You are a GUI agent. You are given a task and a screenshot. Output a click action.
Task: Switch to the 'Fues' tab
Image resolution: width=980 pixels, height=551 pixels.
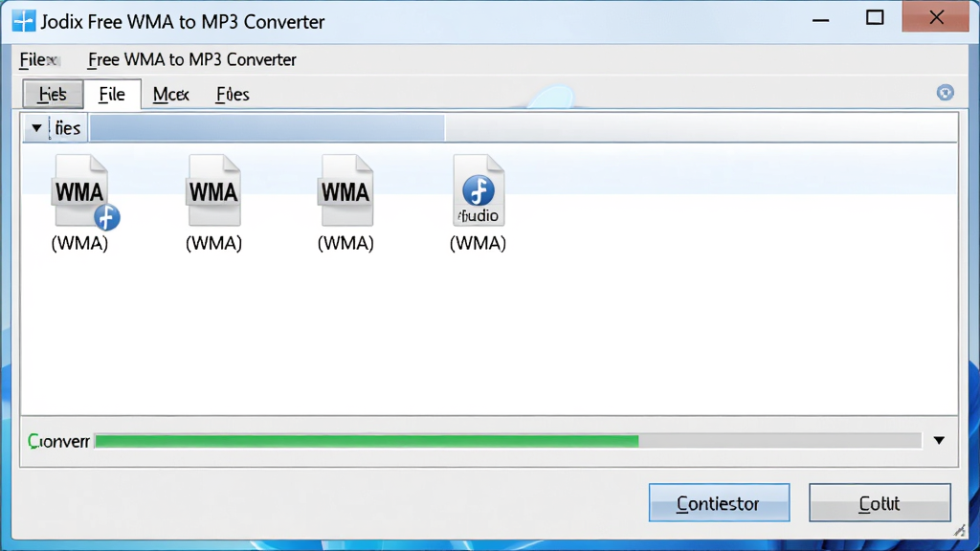(233, 95)
